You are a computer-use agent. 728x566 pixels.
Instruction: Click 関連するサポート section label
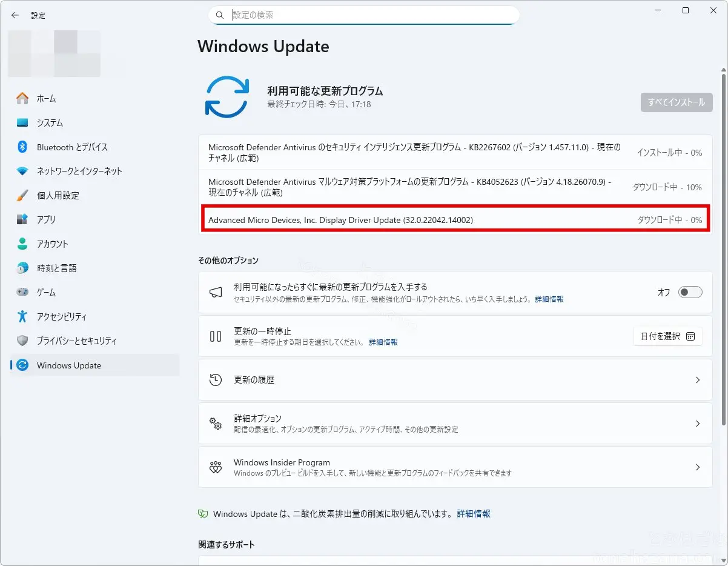pyautogui.click(x=227, y=545)
